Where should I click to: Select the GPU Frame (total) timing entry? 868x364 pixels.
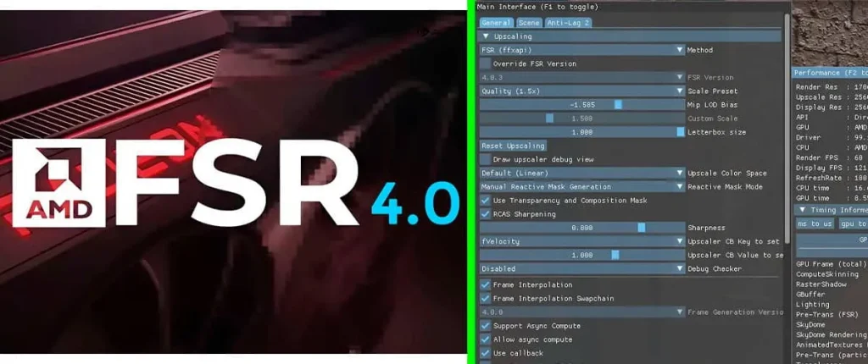point(831,264)
